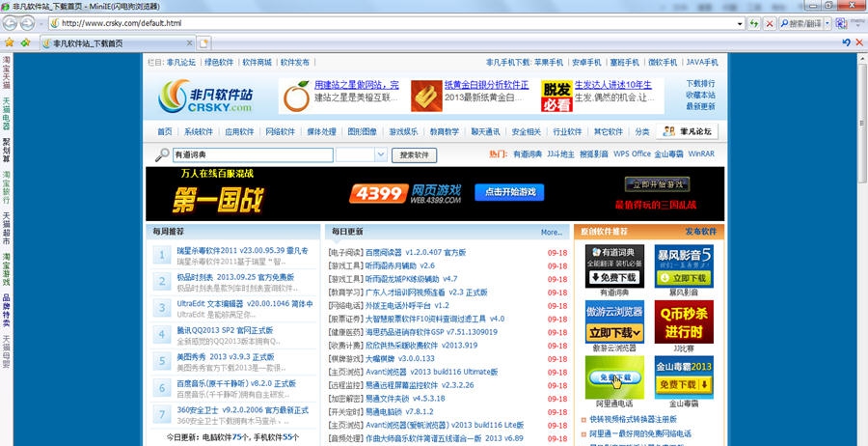Image resolution: width=868 pixels, height=446 pixels.
Task: Click the 快转视频格式转换器注册版 link
Action: (x=634, y=419)
